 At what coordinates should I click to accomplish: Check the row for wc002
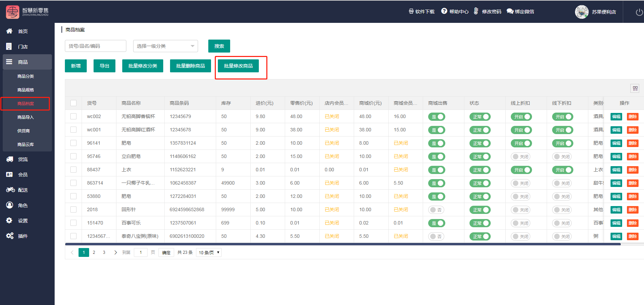pyautogui.click(x=73, y=116)
